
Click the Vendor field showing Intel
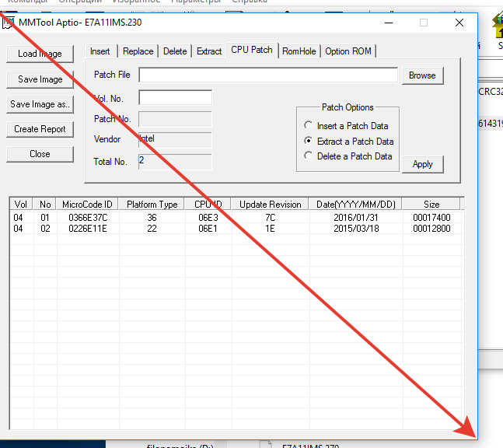tap(175, 140)
